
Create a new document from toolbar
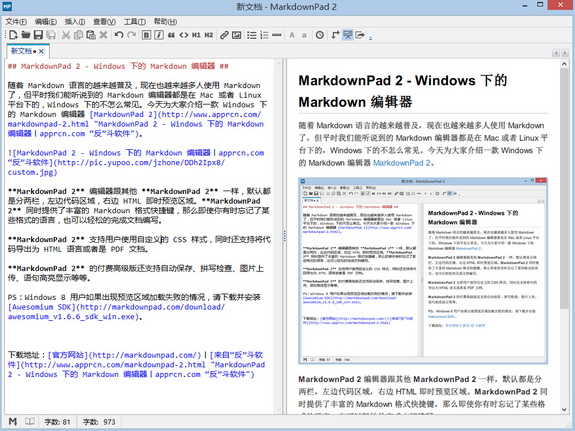[13, 35]
